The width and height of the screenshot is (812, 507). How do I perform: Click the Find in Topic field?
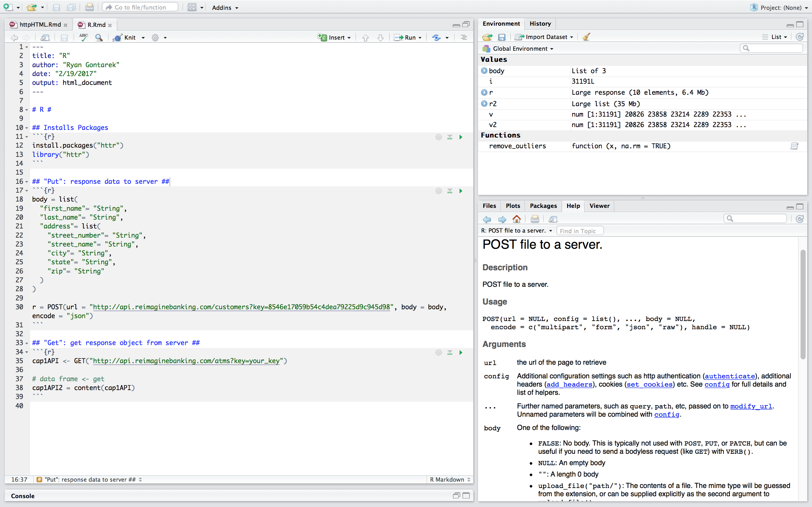[580, 231]
